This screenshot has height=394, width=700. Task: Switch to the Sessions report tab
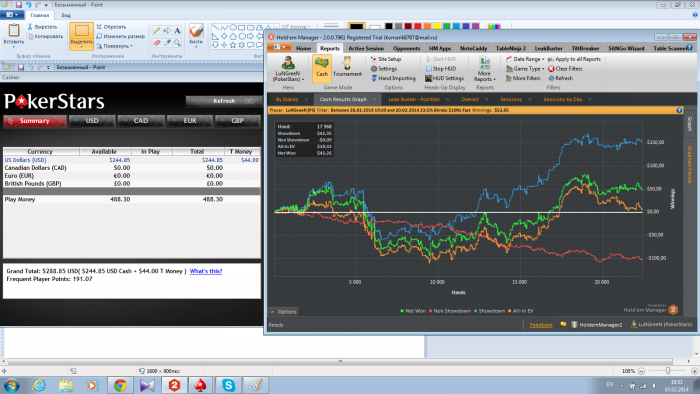pyautogui.click(x=511, y=100)
